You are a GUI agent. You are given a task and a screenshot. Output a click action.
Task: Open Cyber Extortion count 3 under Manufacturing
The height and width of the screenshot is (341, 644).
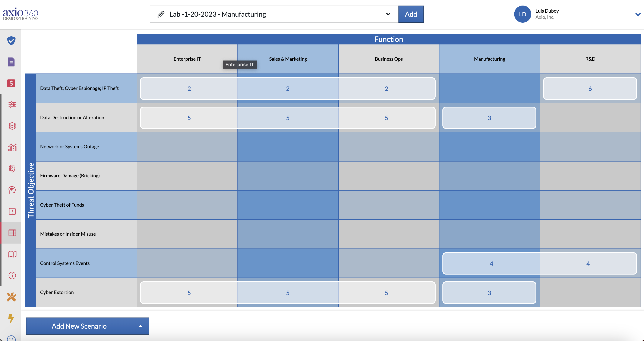coord(489,293)
